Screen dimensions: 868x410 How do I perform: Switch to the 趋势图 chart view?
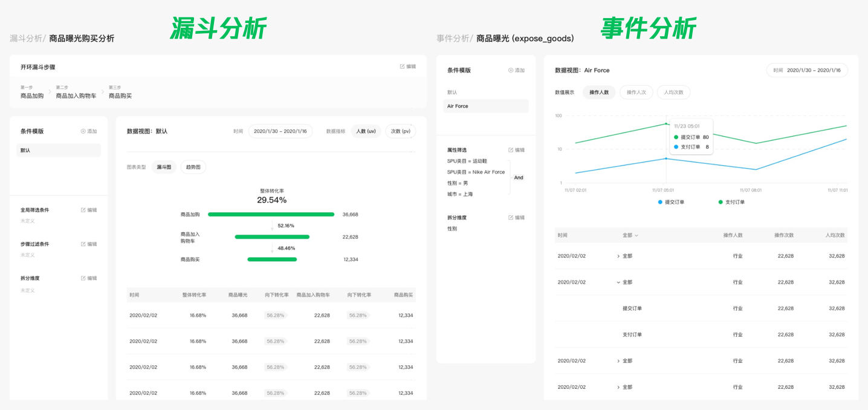tap(193, 167)
